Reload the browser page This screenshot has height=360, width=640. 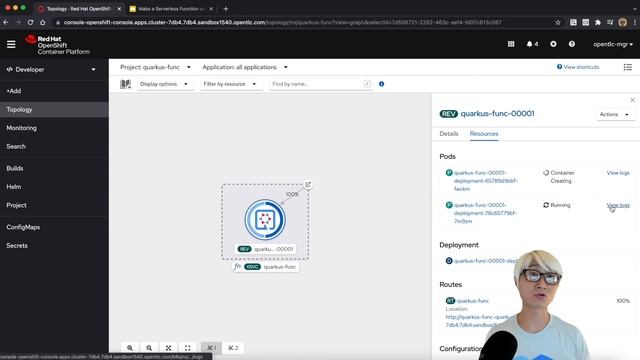coord(30,22)
